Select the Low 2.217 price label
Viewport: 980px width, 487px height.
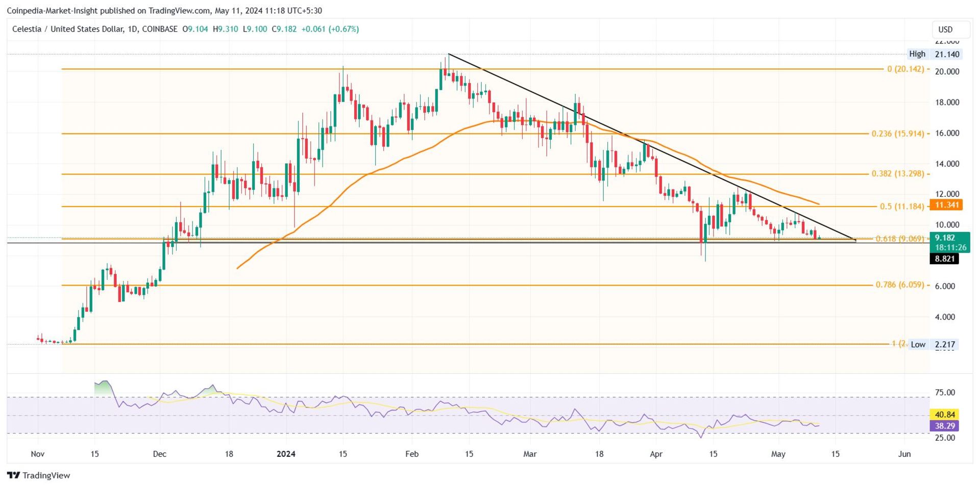tap(934, 344)
